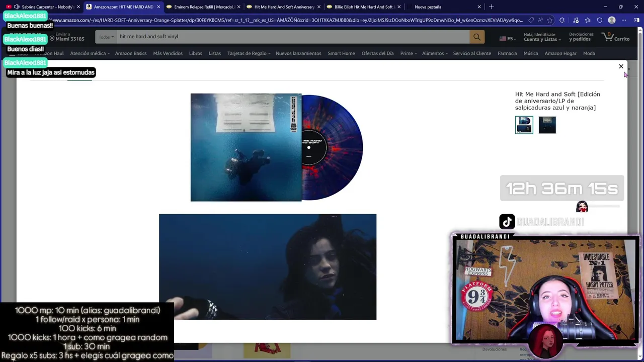This screenshot has height=362, width=644.
Task: Open Ofertas del Día
Action: [377, 53]
